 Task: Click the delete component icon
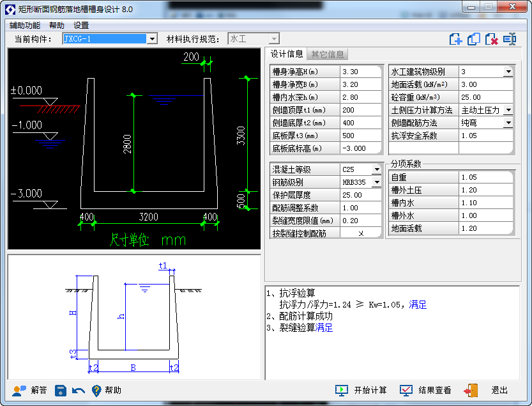pos(491,39)
